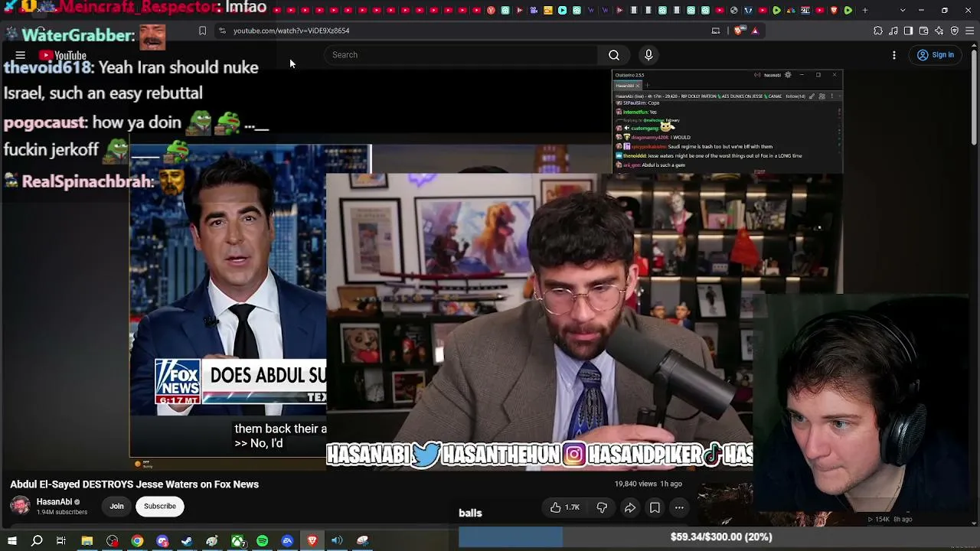This screenshot has width=980, height=551.
Task: Open Chatterino viewer list icon
Action: (822, 96)
